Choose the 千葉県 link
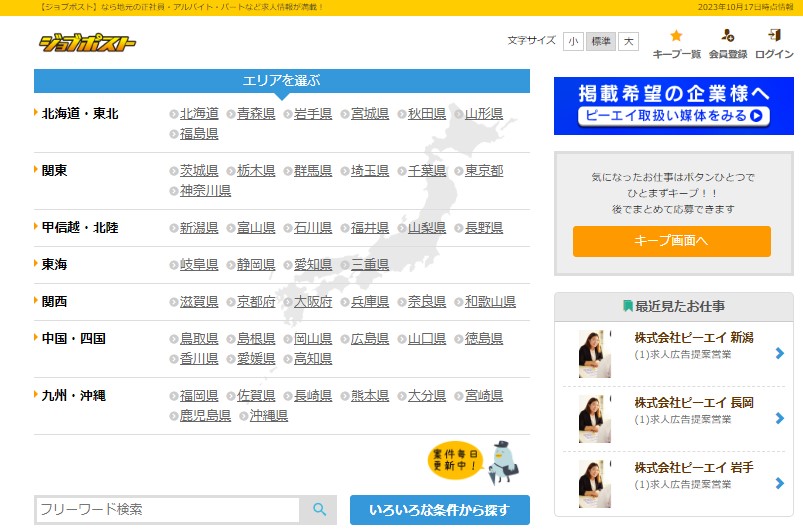This screenshot has width=803, height=532. pyautogui.click(x=427, y=171)
